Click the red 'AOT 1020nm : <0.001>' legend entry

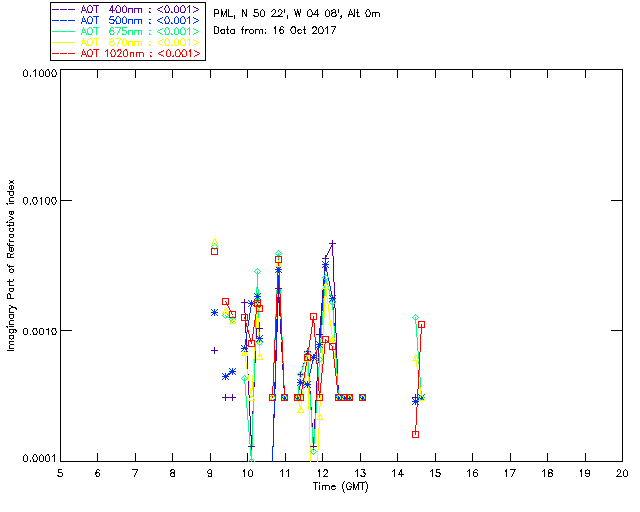[x=126, y=53]
